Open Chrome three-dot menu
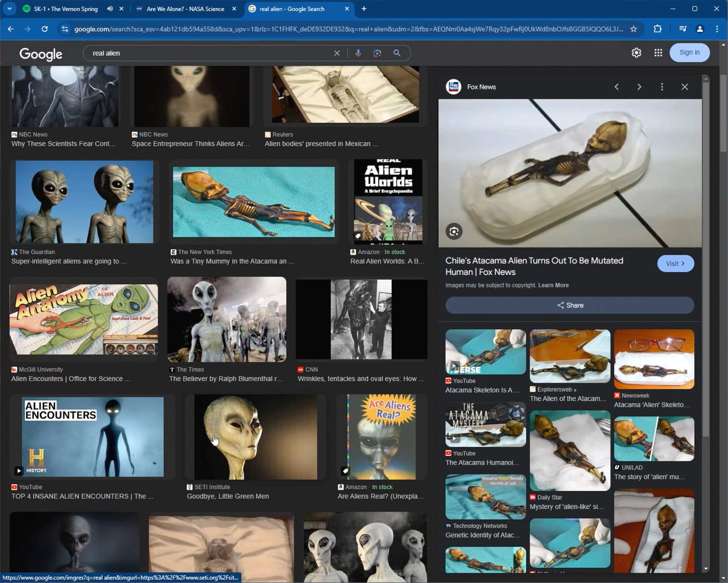The height and width of the screenshot is (583, 728). (x=717, y=29)
